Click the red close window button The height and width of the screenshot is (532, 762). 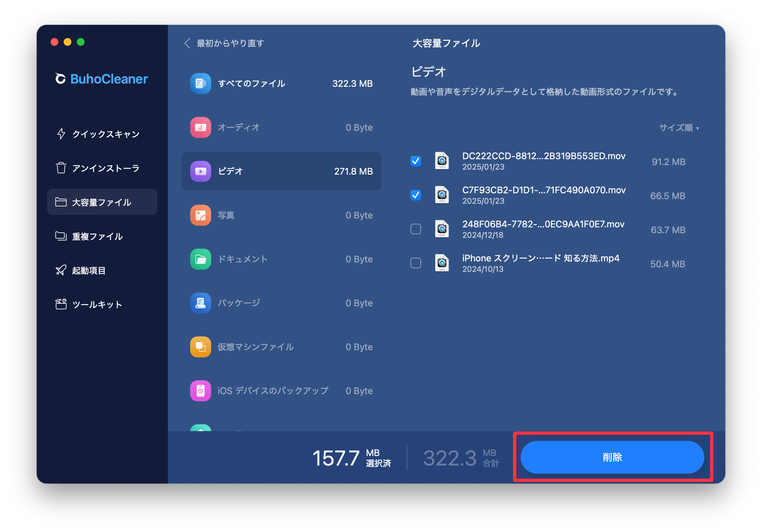tap(54, 42)
